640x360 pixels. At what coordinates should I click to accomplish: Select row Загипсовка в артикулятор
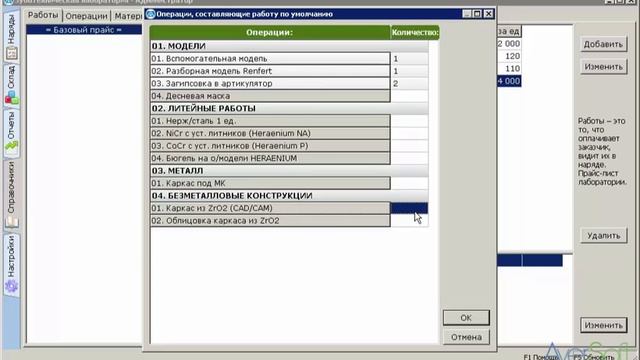(x=270, y=83)
